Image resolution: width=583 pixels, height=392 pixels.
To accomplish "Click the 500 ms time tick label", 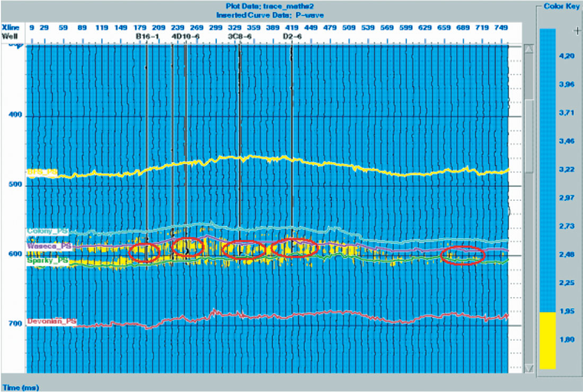I will point(15,184).
